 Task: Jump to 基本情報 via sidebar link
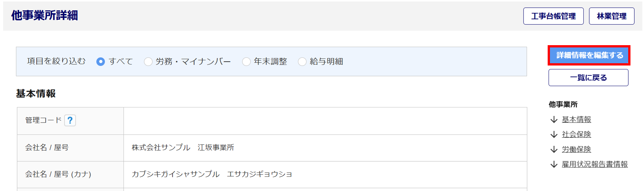576,120
